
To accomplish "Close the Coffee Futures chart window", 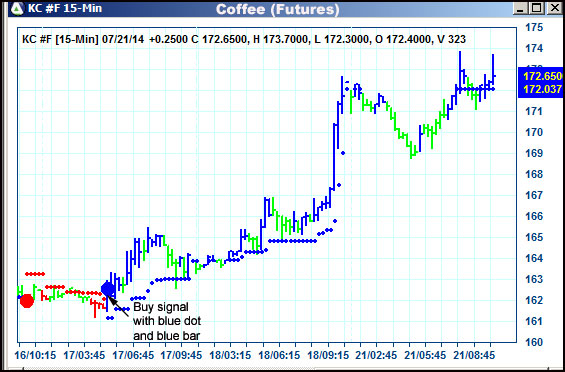I will click(x=554, y=9).
